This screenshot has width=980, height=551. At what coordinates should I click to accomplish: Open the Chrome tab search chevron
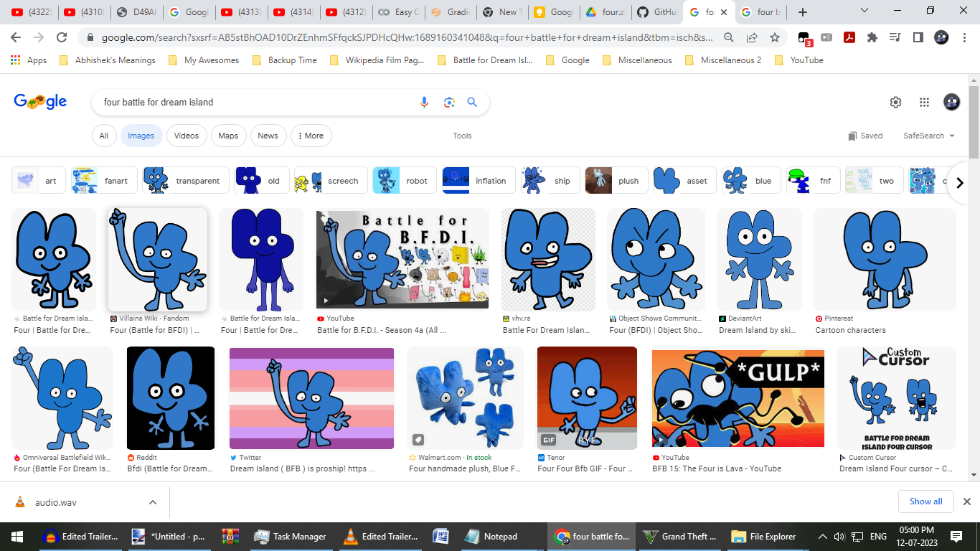[864, 11]
